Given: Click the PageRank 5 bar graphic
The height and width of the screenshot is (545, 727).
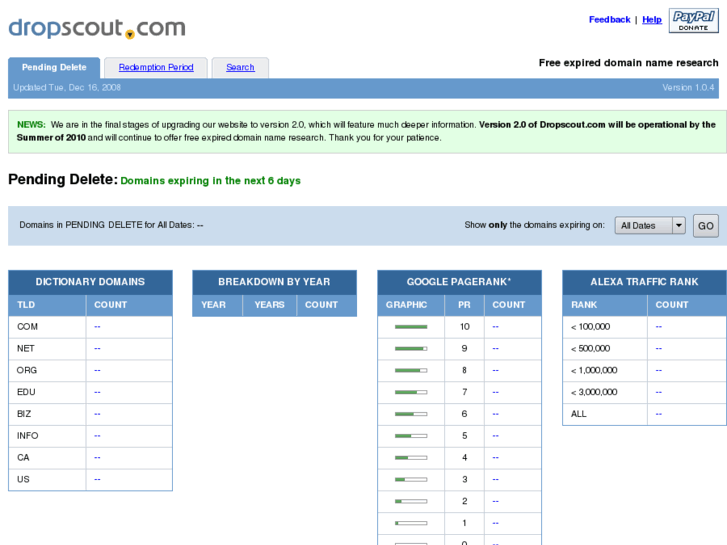Looking at the screenshot, I should point(411,436).
